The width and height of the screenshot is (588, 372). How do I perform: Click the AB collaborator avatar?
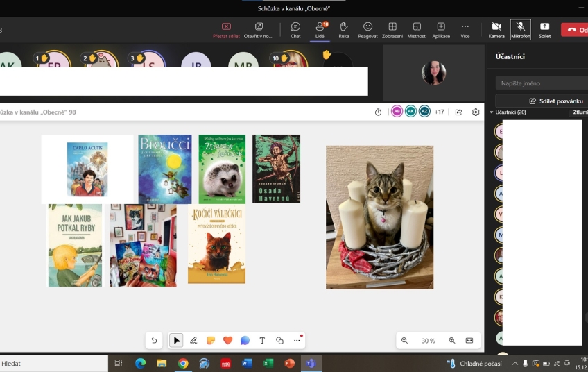pos(397,112)
